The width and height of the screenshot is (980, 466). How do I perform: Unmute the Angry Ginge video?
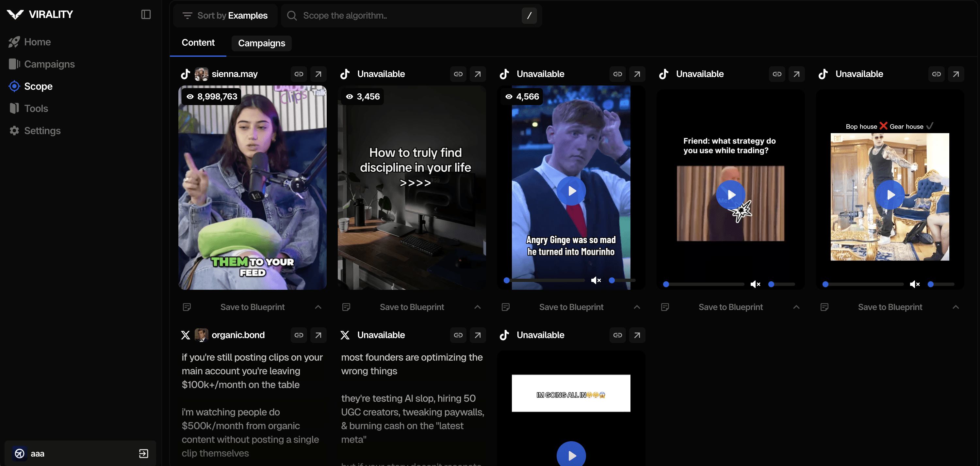[596, 281]
